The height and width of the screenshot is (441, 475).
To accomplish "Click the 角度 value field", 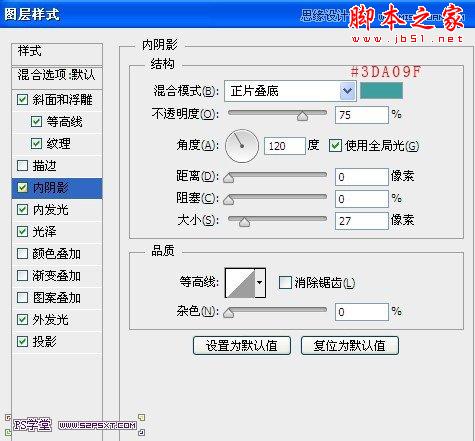I will tap(285, 146).
